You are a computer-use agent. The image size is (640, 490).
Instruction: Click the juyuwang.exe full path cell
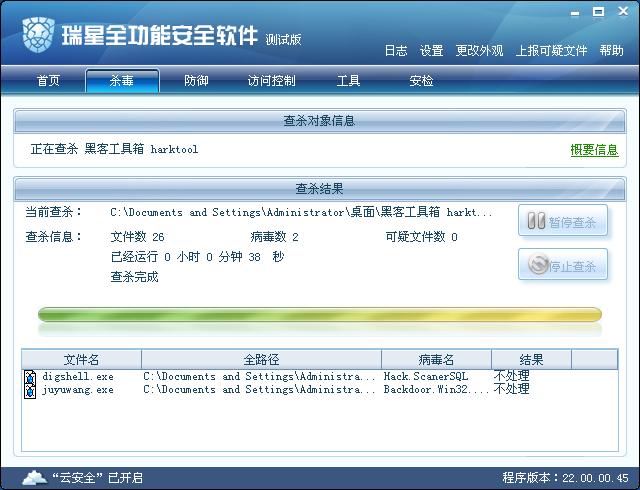pyautogui.click(x=259, y=390)
